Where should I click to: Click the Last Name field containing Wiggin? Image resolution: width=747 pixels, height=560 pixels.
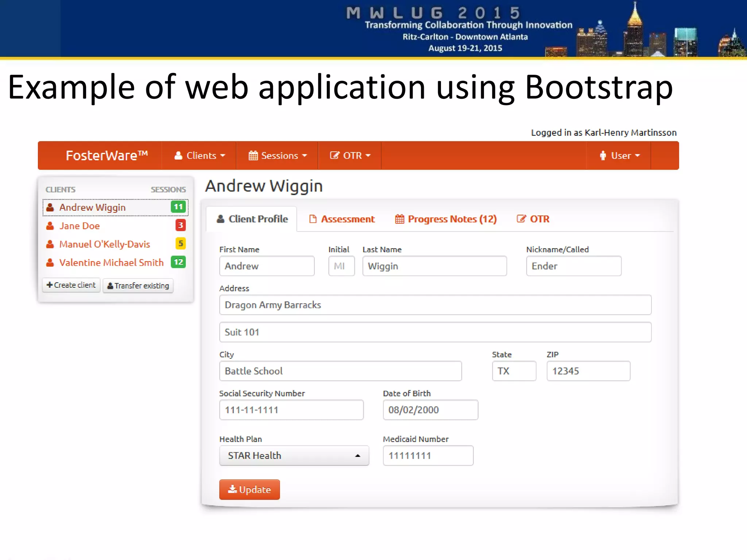[434, 266]
